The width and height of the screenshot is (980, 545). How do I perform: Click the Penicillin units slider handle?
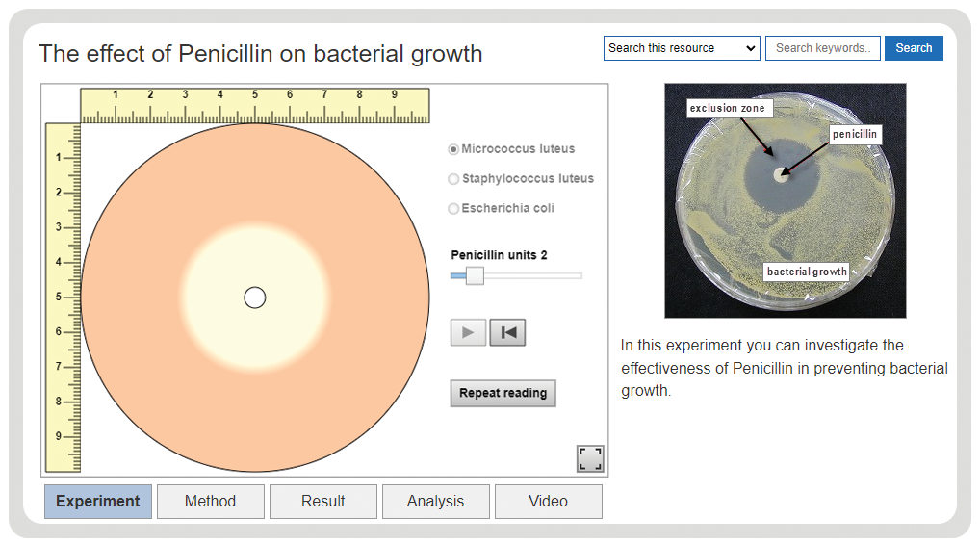(x=475, y=275)
